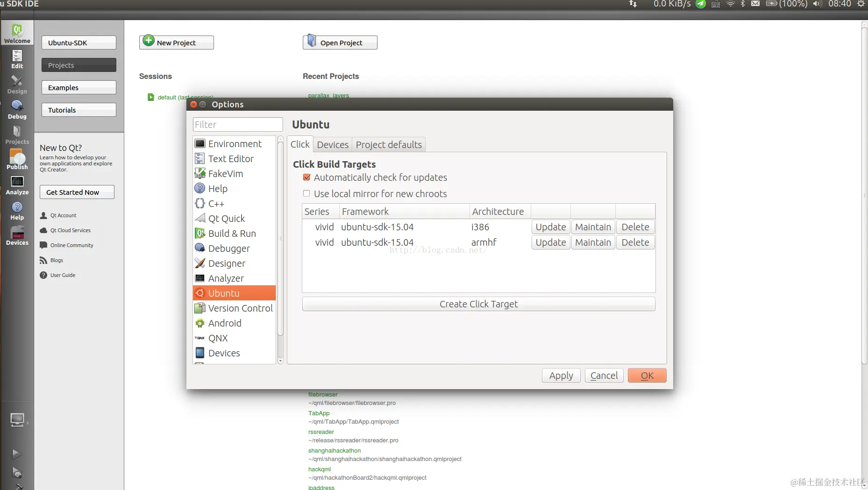Image resolution: width=868 pixels, height=490 pixels.
Task: Open Devices mode in left sidebar
Action: coord(17,235)
